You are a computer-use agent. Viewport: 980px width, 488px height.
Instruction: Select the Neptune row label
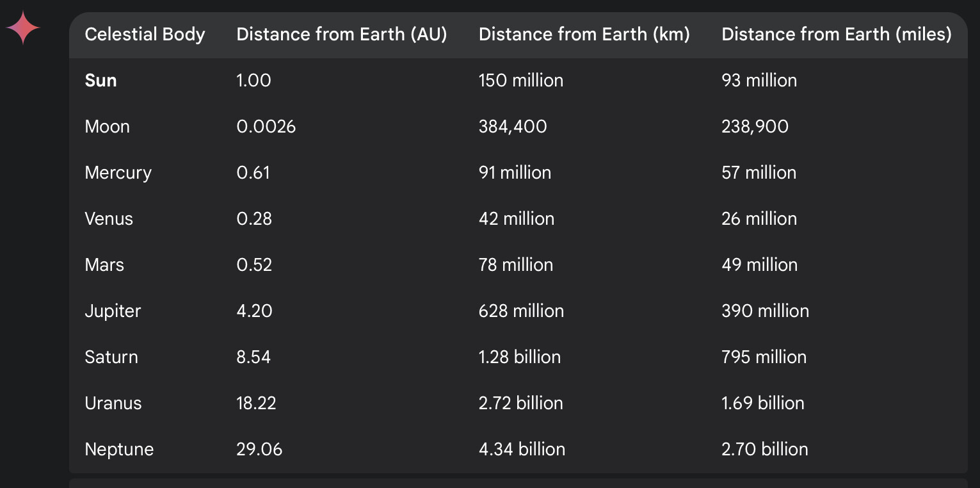coord(119,449)
